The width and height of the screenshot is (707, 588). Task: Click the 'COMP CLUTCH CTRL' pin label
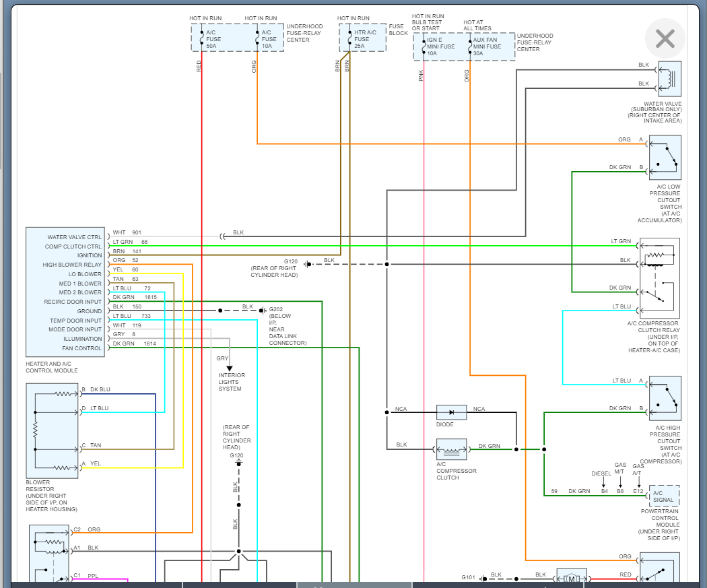[x=73, y=247]
